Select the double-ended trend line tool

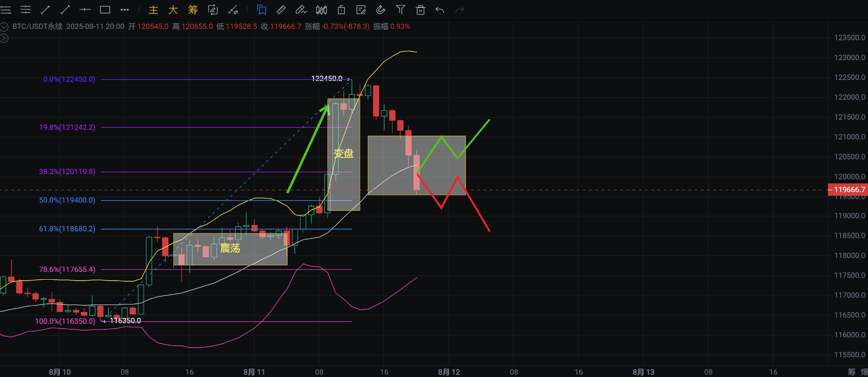pyautogui.click(x=45, y=9)
